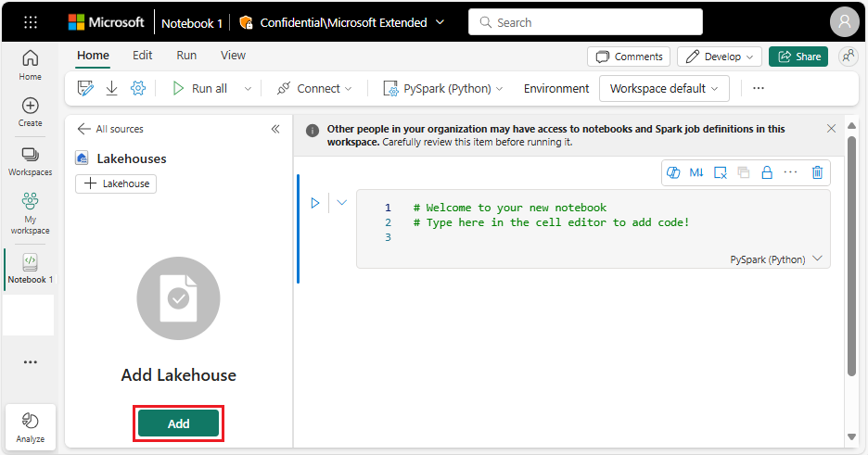Open the Confidential sensitivity label dropdown
The height and width of the screenshot is (455, 868).
(342, 22)
